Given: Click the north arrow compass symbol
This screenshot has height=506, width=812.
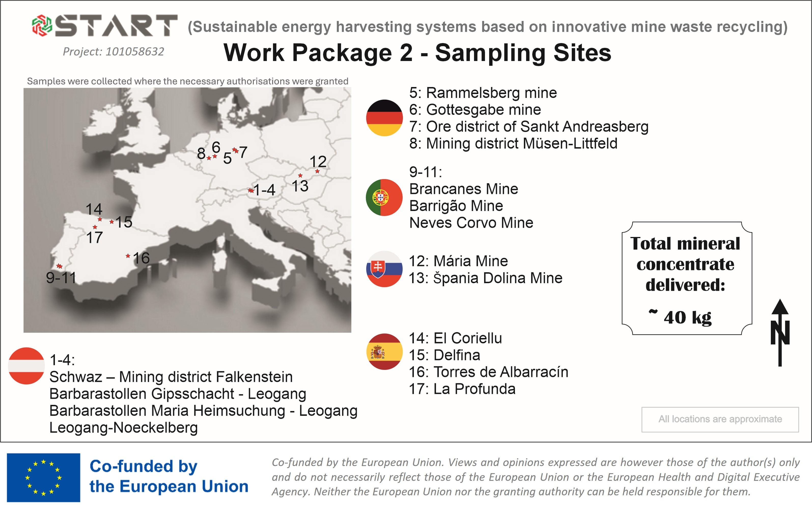Looking at the screenshot, I should (780, 332).
